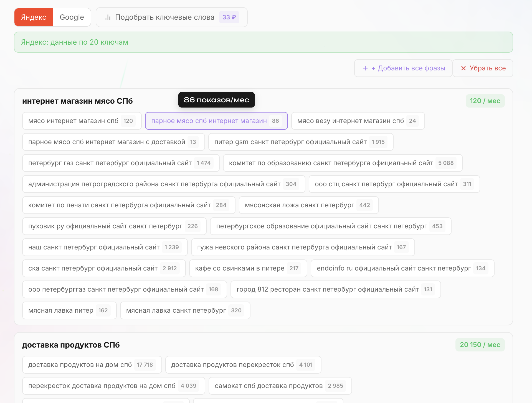This screenshot has height=403, width=532.
Task: Toggle phrase пуховик ру официальный сайт
Action: 114,226
